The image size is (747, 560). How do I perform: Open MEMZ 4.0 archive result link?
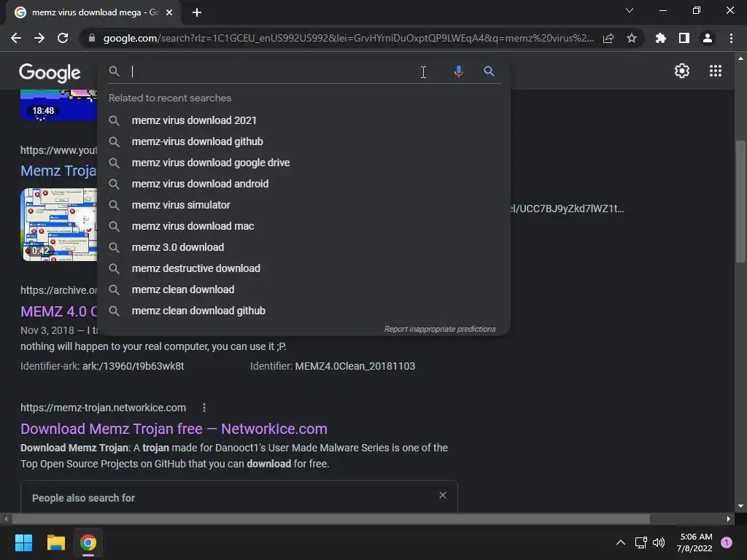click(x=58, y=311)
